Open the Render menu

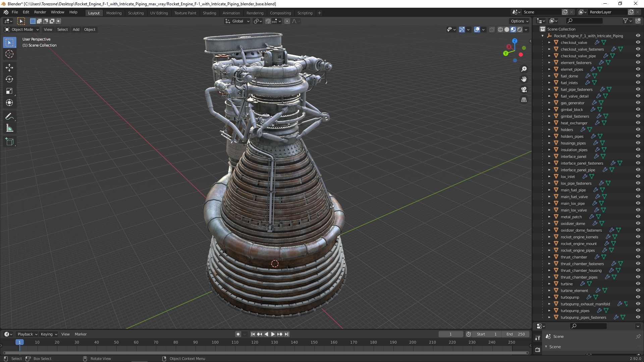[x=40, y=12]
